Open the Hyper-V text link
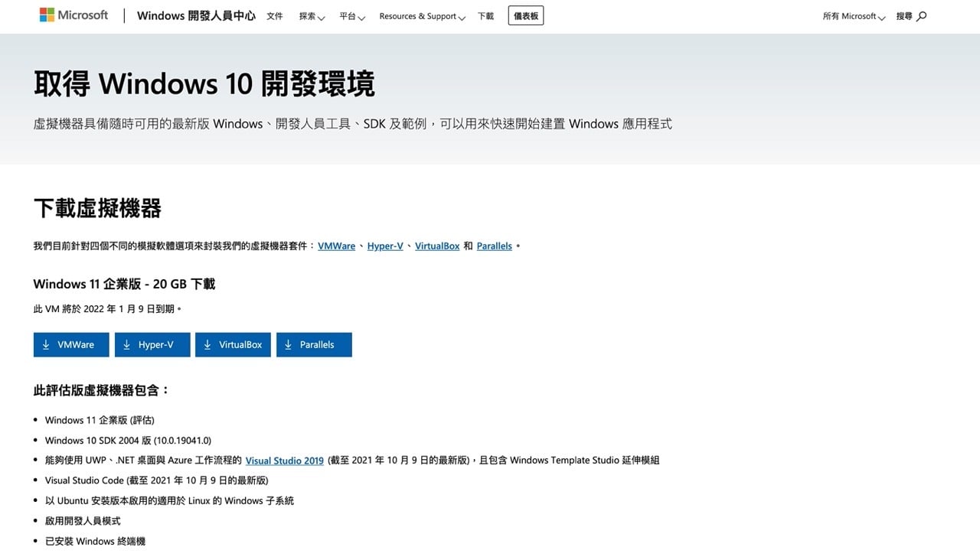 (x=385, y=246)
